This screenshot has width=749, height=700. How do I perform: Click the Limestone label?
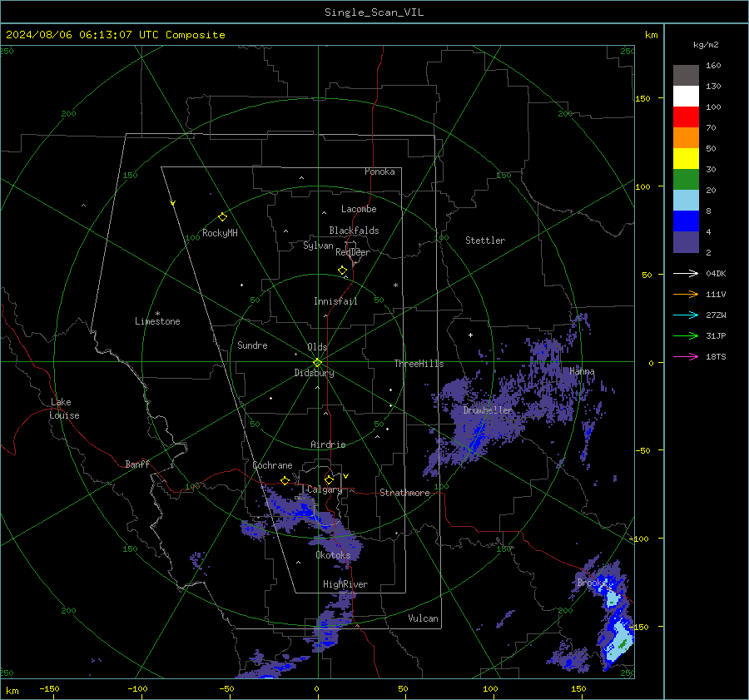click(157, 321)
